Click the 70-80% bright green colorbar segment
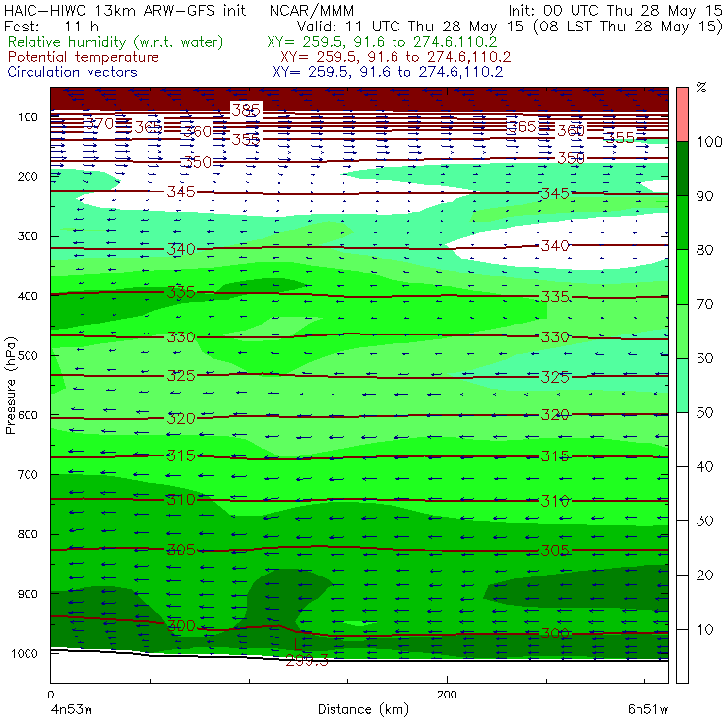This screenshot has width=728, height=728. pyautogui.click(x=682, y=276)
